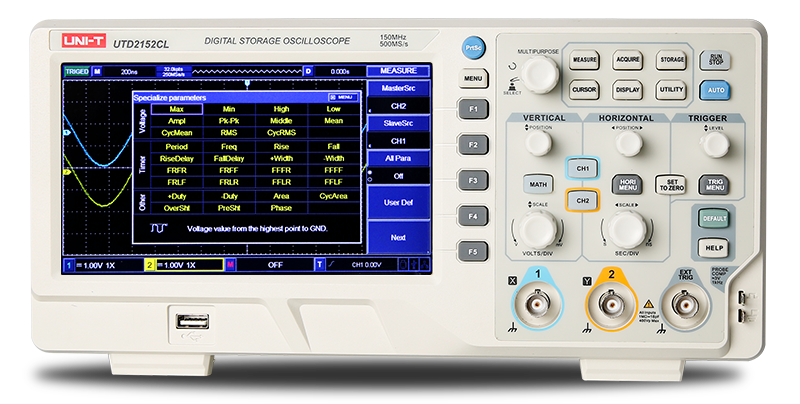
Task: Select the RiseDelay parameter cell
Action: [177, 159]
